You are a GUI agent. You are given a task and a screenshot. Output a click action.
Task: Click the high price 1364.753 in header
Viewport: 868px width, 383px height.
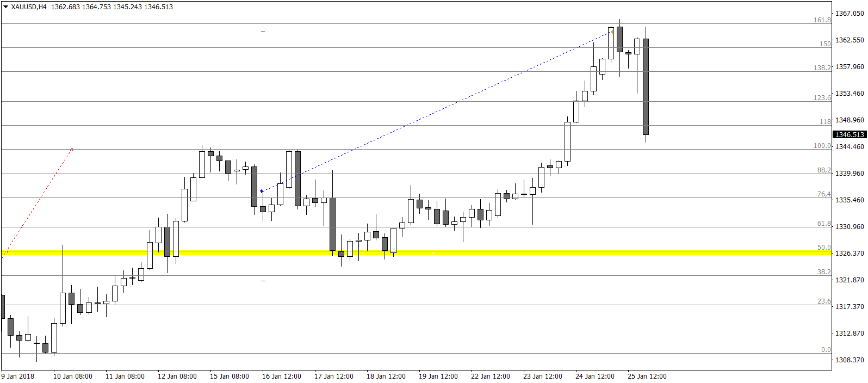[96, 7]
